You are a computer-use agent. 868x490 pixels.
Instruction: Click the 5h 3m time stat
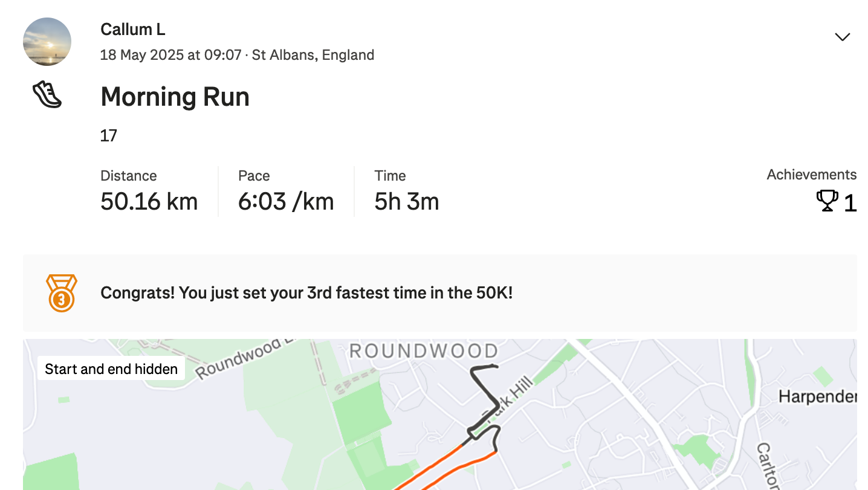pyautogui.click(x=407, y=202)
